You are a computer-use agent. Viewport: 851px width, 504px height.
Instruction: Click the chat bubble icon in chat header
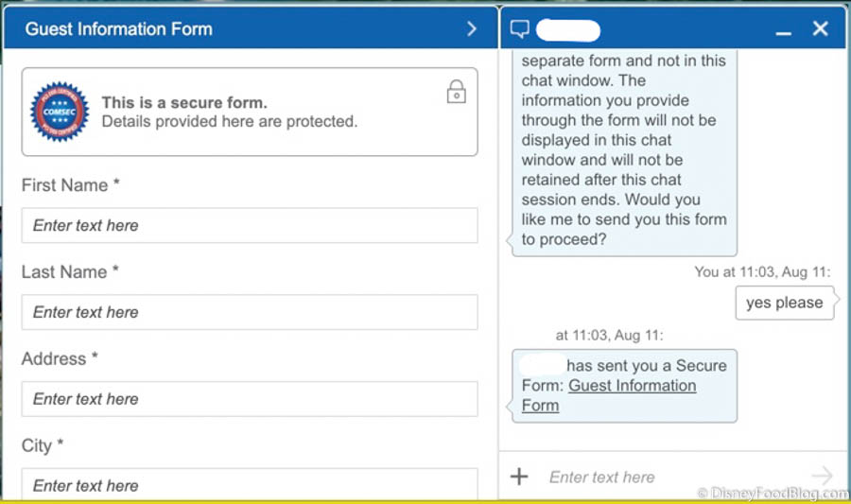519,29
